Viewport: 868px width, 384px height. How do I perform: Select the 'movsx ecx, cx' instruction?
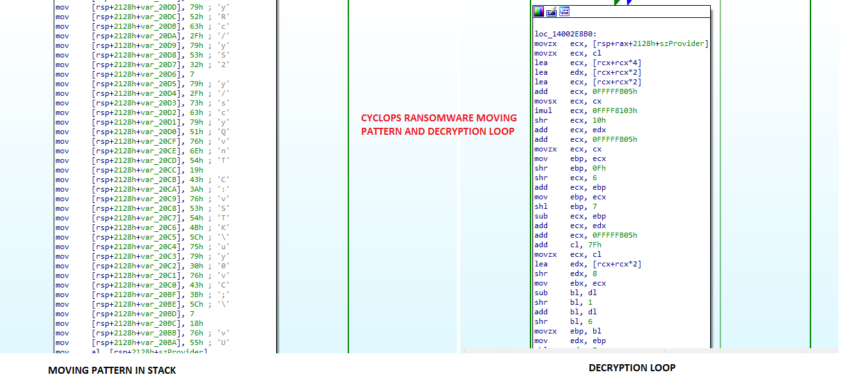[569, 101]
